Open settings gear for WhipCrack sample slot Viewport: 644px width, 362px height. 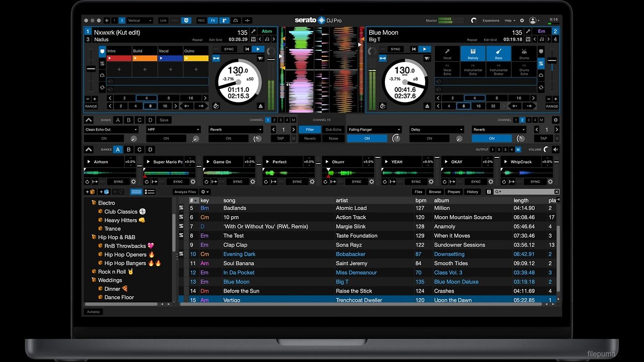[549, 182]
